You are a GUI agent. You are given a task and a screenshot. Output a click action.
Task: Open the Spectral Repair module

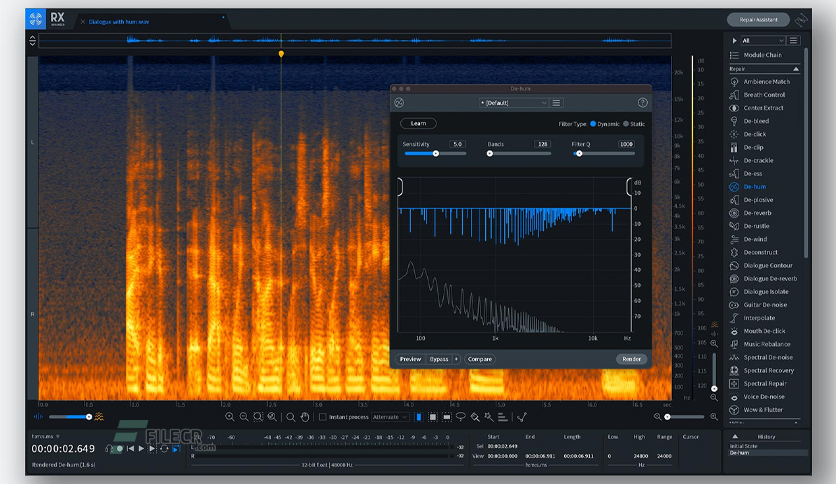(x=758, y=383)
